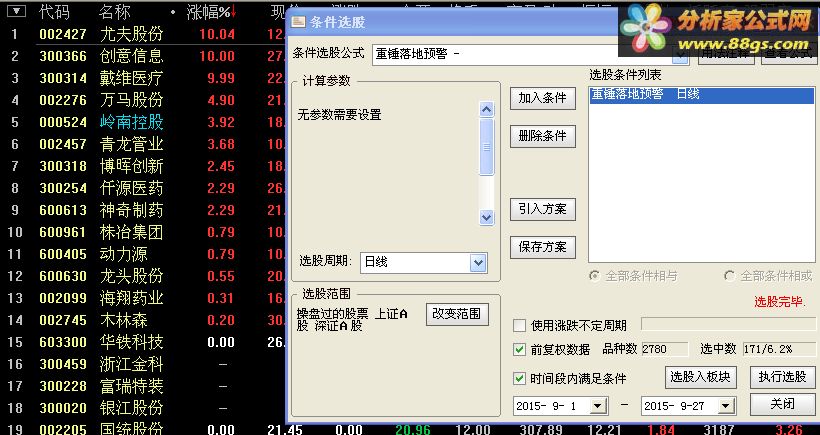Viewport: 820px width, 435px height.
Task: Click the 条件选股 dialog title icon
Action: (x=298, y=22)
